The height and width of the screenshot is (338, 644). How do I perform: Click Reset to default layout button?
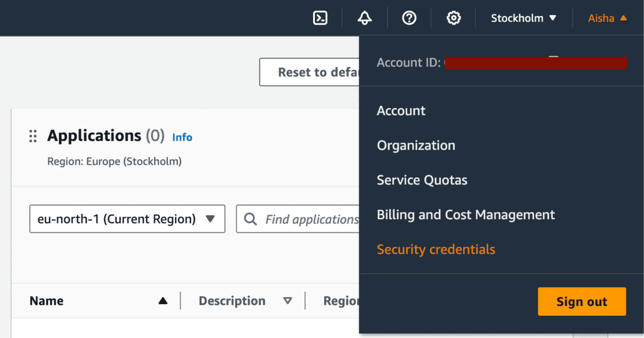309,72
